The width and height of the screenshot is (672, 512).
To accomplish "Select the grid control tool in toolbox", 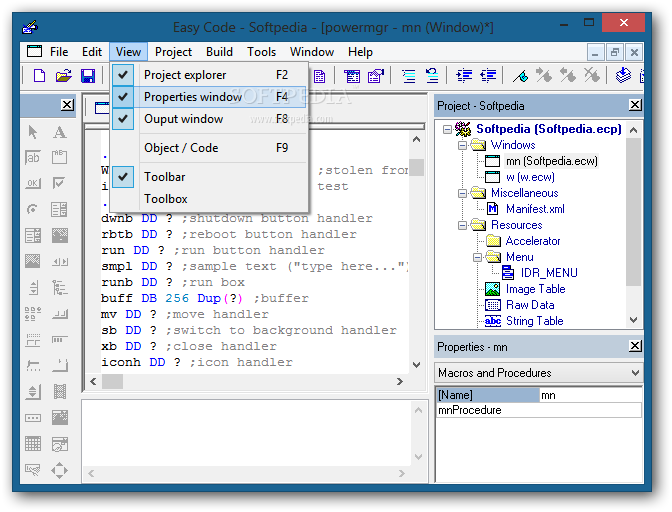I will click(33, 444).
